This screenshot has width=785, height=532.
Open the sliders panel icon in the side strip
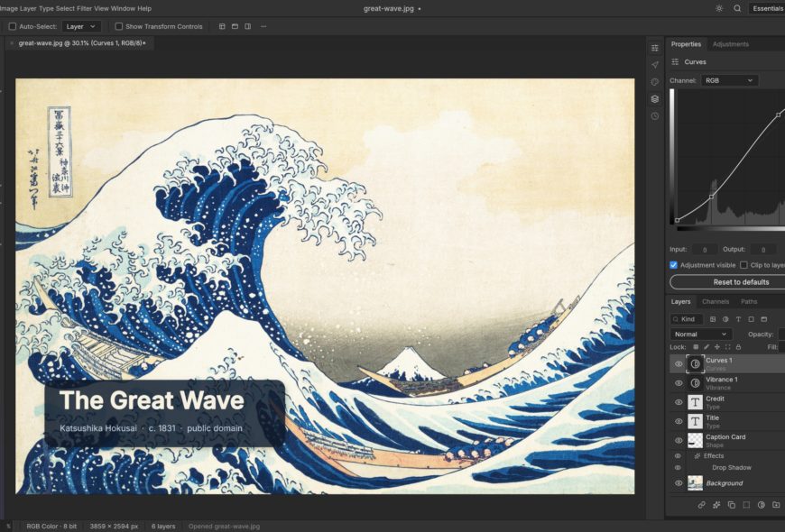click(655, 48)
